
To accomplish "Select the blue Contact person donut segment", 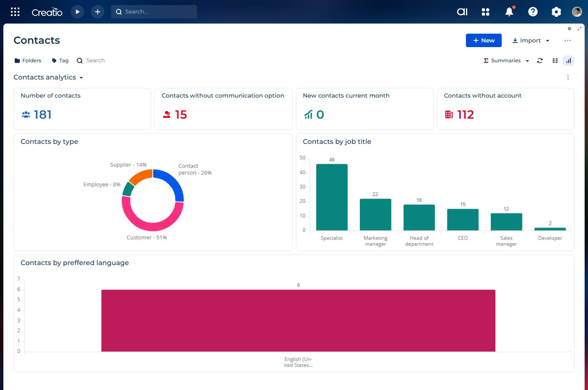I will 174,181.
